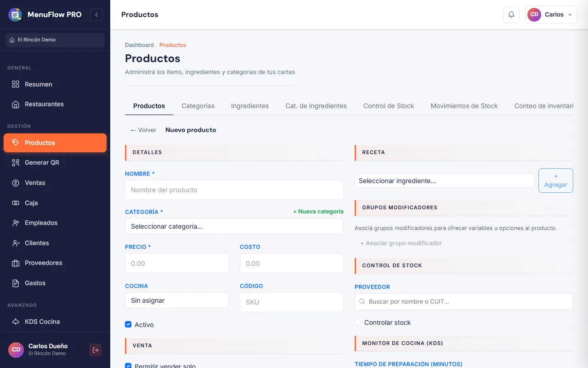Focus the Proveedor search field
The height and width of the screenshot is (368, 588).
click(x=464, y=302)
